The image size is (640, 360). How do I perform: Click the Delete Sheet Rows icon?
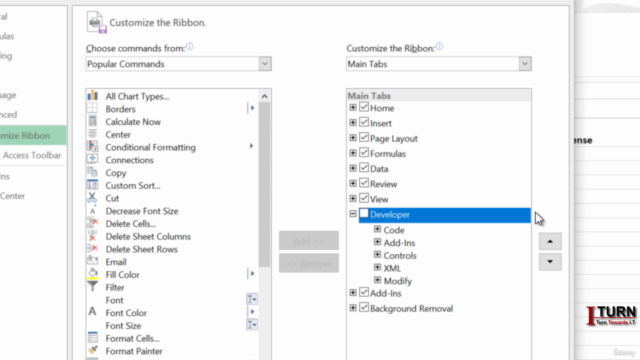pos(93,249)
